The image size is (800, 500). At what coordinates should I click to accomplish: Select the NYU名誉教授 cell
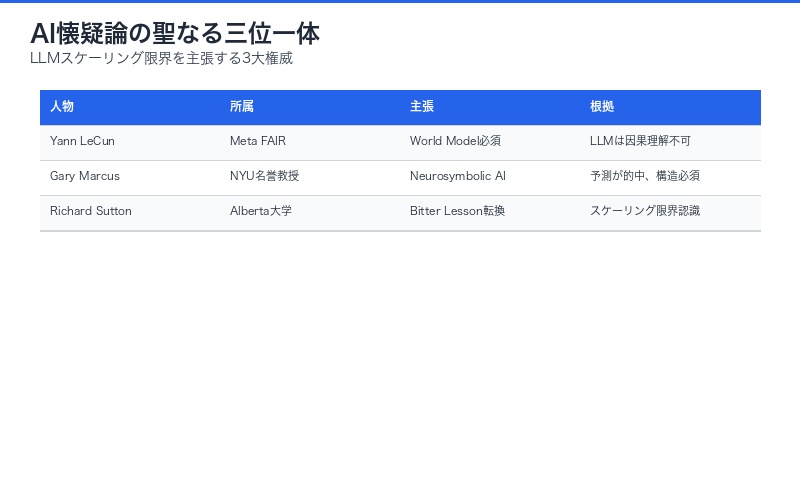(264, 176)
